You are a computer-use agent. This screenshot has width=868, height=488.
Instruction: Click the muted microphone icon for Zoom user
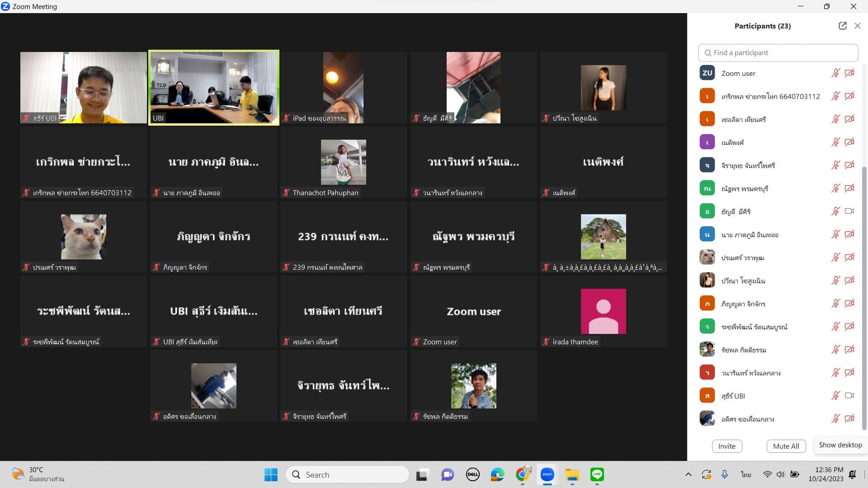[x=835, y=73]
